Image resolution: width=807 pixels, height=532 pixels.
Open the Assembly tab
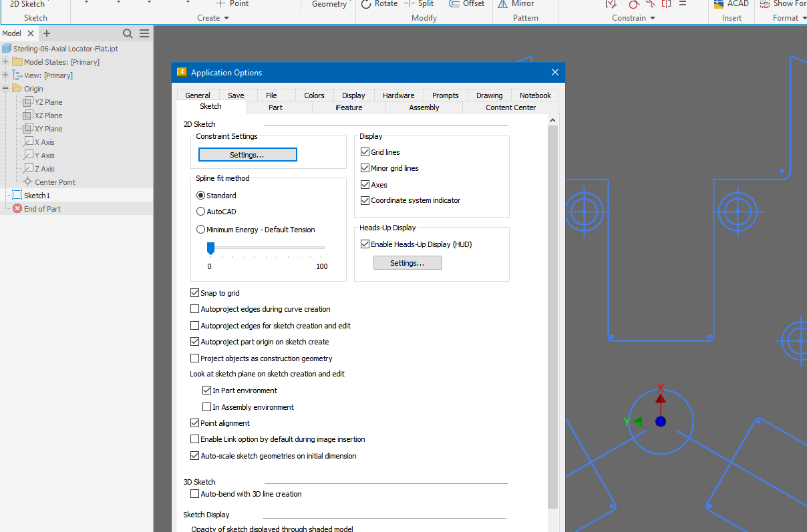tap(424, 107)
